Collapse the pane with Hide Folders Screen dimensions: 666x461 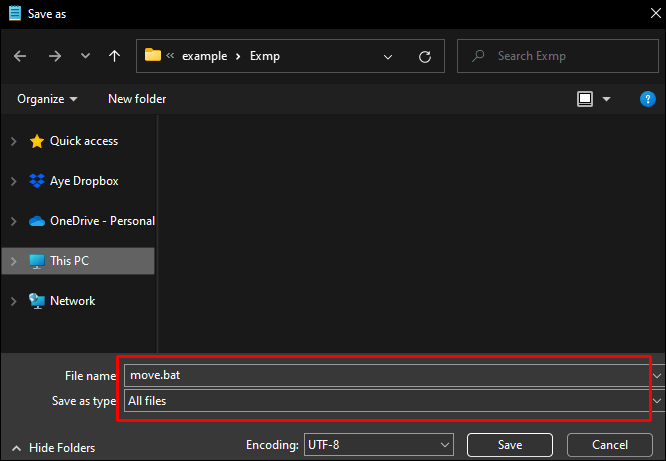pyautogui.click(x=54, y=448)
